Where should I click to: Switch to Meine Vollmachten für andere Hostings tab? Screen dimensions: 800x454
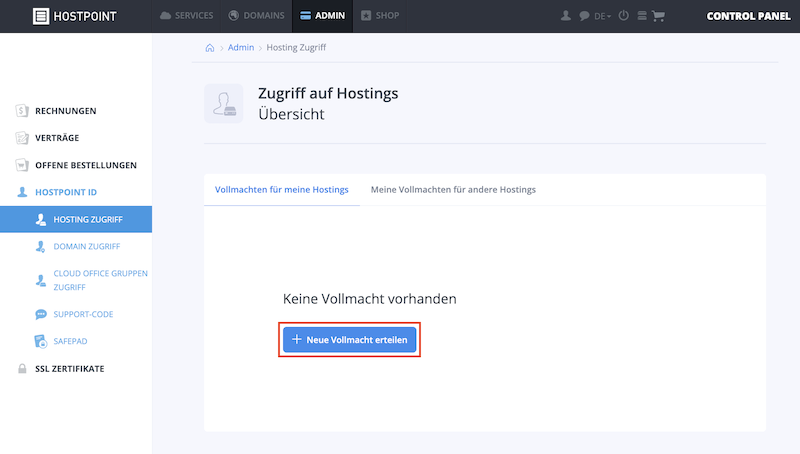[453, 190]
